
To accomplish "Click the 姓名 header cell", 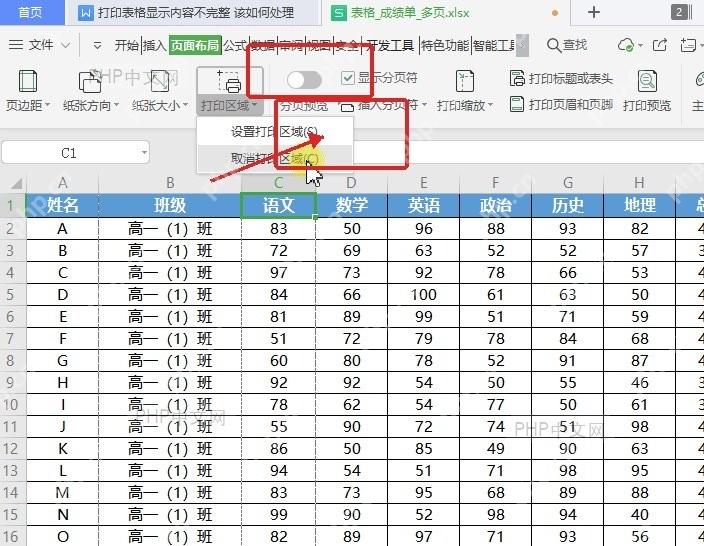I will [62, 205].
